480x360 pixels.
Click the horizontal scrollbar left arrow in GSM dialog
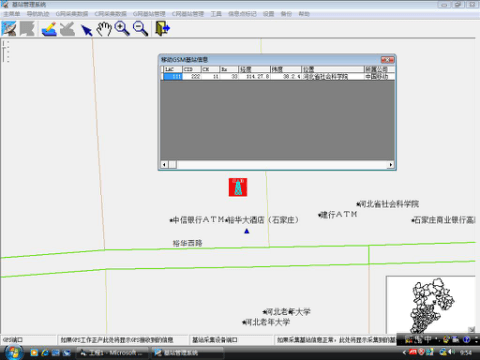pyautogui.click(x=164, y=165)
